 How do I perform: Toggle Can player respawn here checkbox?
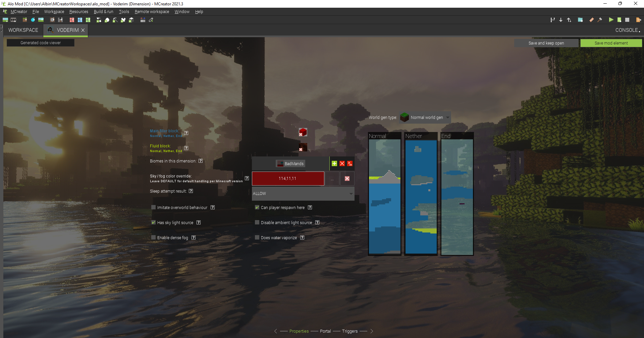tap(257, 207)
